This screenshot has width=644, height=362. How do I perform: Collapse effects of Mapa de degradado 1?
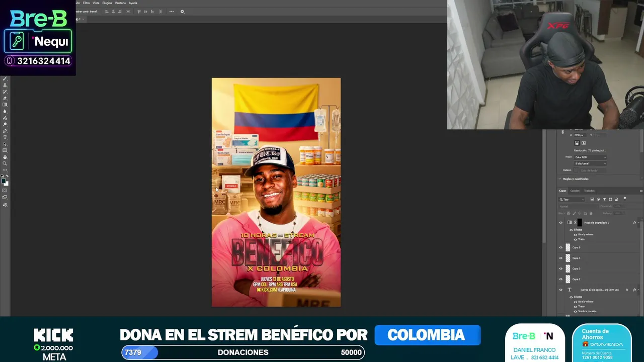click(x=639, y=222)
